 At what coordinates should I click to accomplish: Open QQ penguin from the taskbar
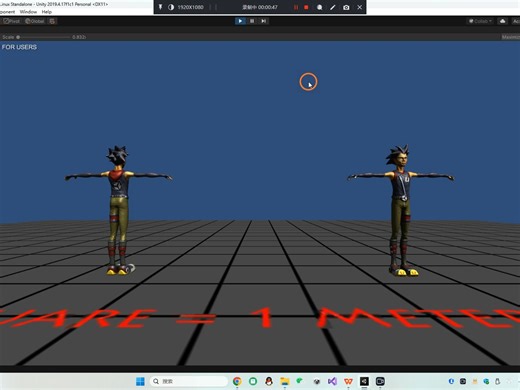[269, 381]
